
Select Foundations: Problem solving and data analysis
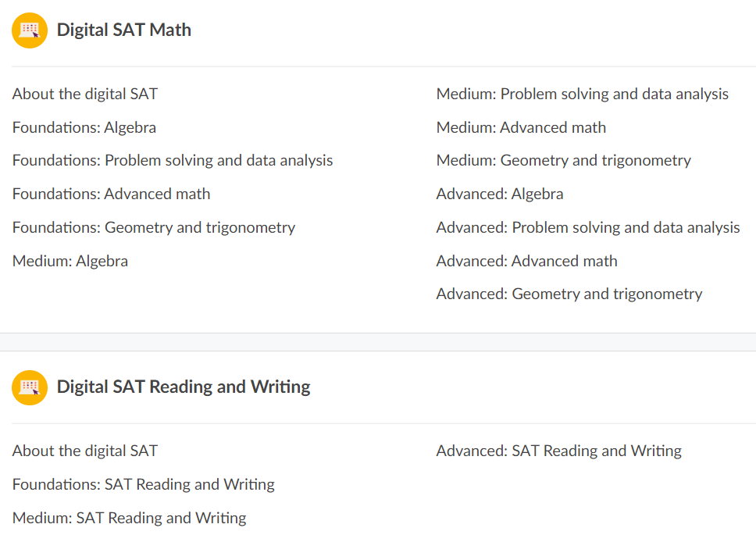[173, 161]
